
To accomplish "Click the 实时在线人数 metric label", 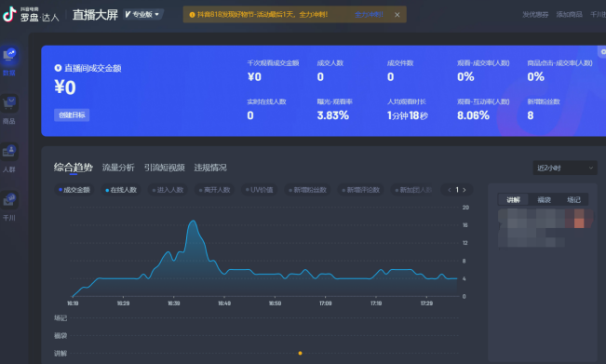I will tap(266, 101).
